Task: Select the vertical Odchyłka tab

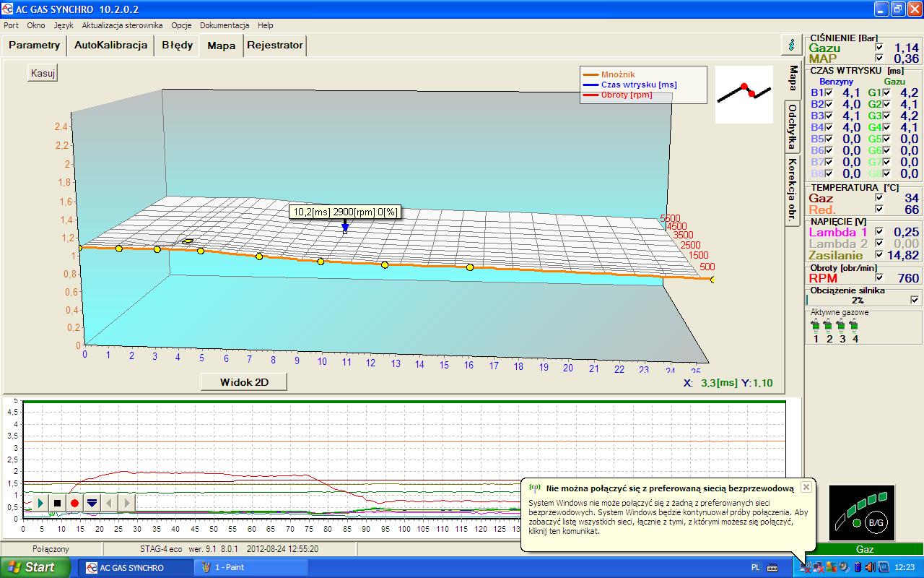Action: tap(793, 125)
